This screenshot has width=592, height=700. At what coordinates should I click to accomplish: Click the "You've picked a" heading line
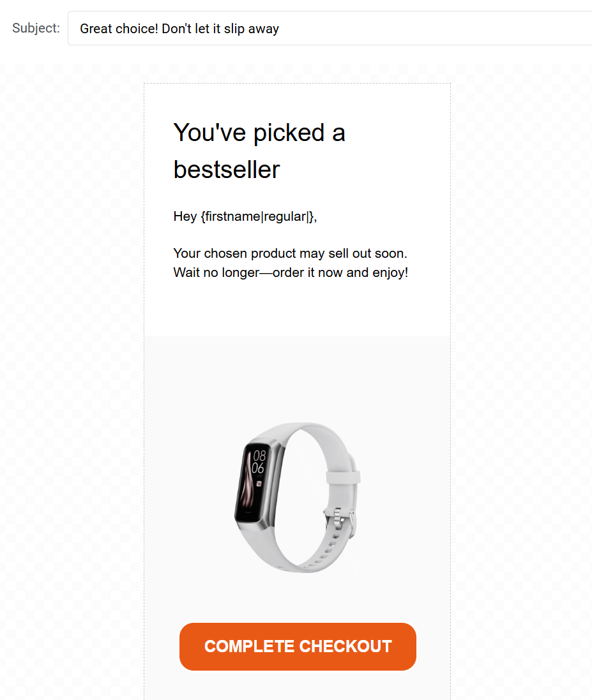click(x=259, y=133)
